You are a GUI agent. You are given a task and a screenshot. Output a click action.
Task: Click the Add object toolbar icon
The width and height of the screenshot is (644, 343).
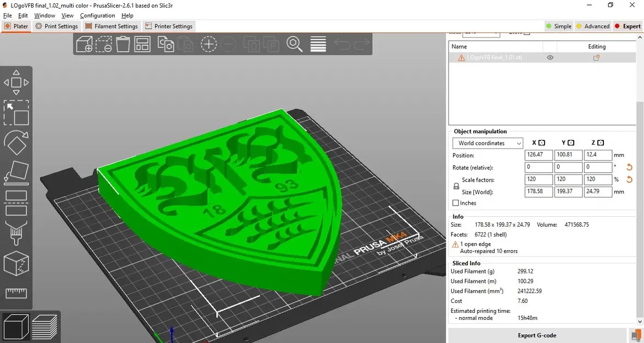tap(84, 44)
